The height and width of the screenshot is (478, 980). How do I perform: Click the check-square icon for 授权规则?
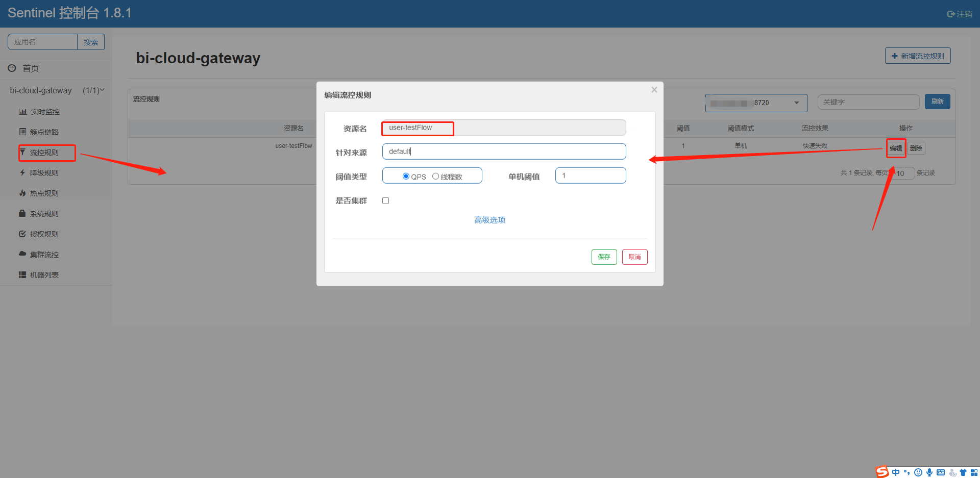(22, 234)
